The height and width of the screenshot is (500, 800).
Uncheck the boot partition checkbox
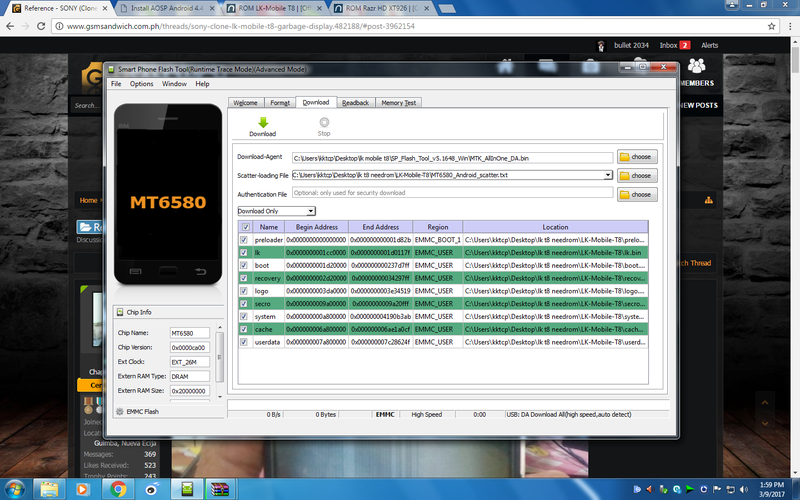tap(244, 265)
